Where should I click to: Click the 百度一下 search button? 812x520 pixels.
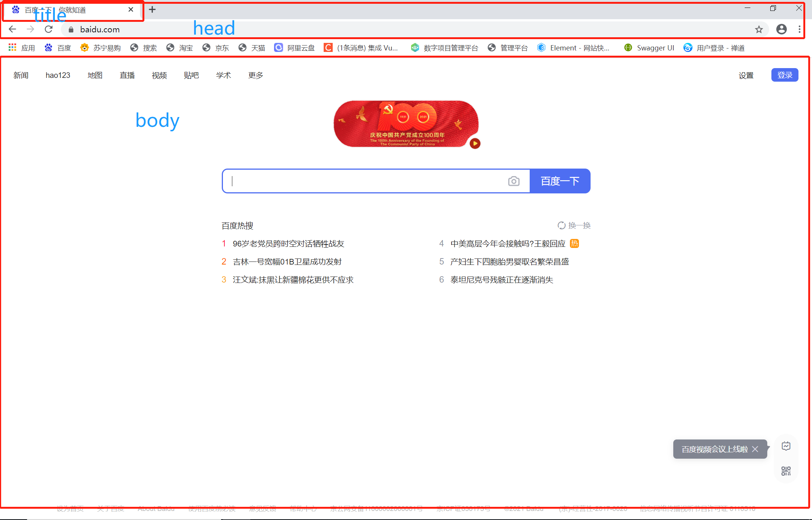(560, 181)
